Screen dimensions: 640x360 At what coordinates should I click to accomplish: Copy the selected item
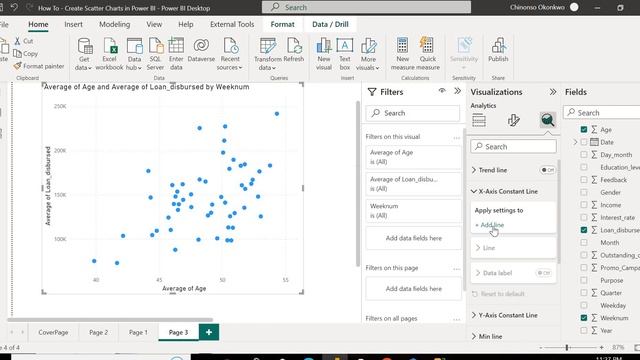point(26,53)
